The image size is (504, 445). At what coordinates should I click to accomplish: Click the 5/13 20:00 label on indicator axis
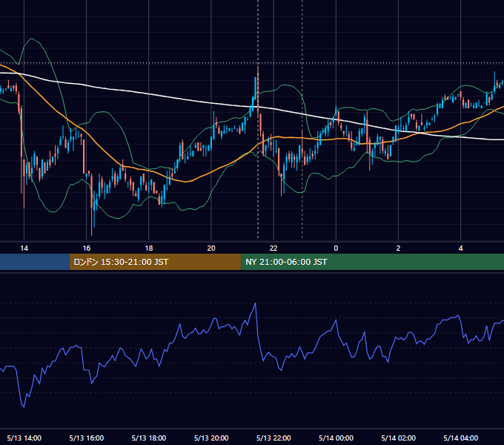[211, 438]
